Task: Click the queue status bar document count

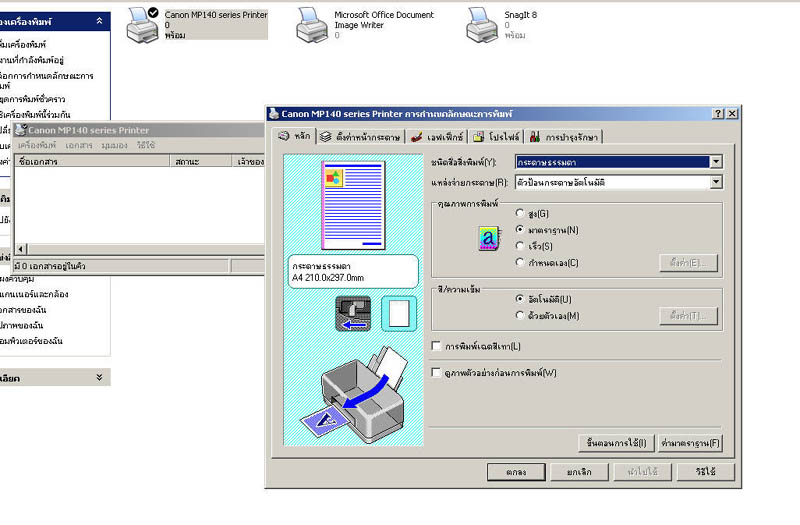Action: coord(50,266)
